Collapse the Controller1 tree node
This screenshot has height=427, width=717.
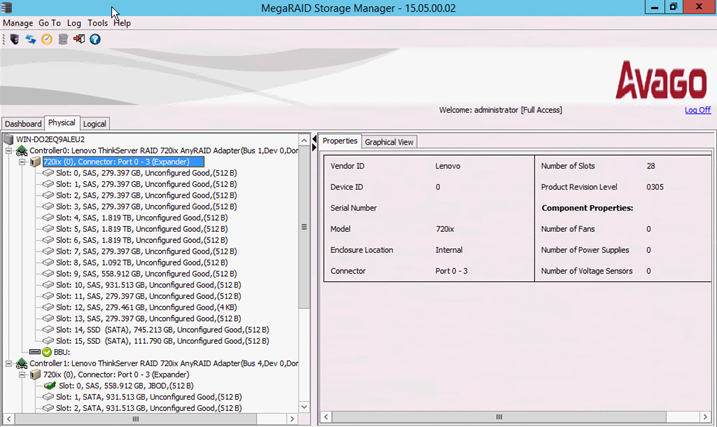(9, 363)
